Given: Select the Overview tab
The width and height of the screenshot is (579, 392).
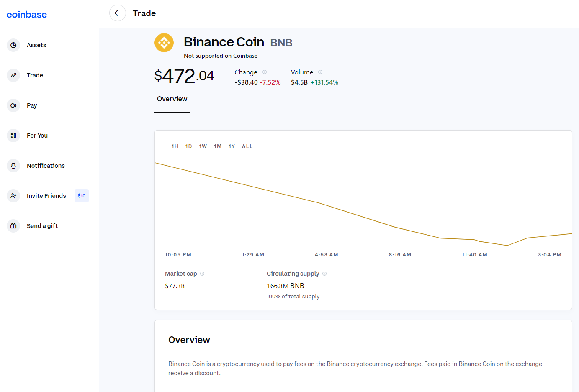Looking at the screenshot, I should coord(172,99).
